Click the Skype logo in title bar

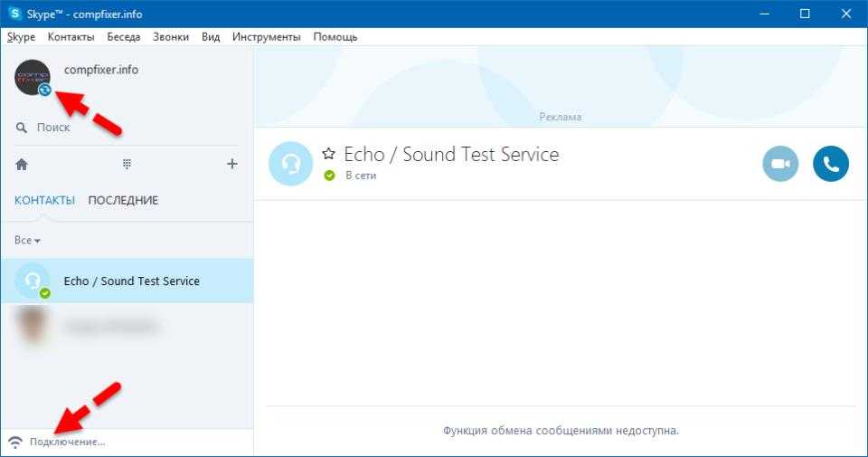point(15,14)
